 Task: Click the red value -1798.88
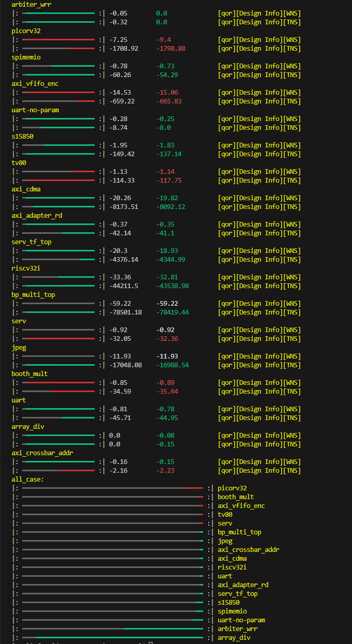[x=171, y=49]
